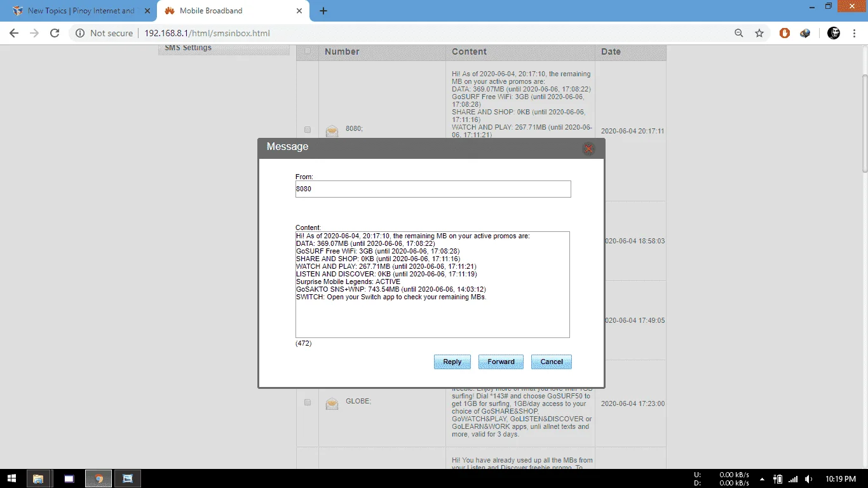Open a new browser tab

coord(323,11)
